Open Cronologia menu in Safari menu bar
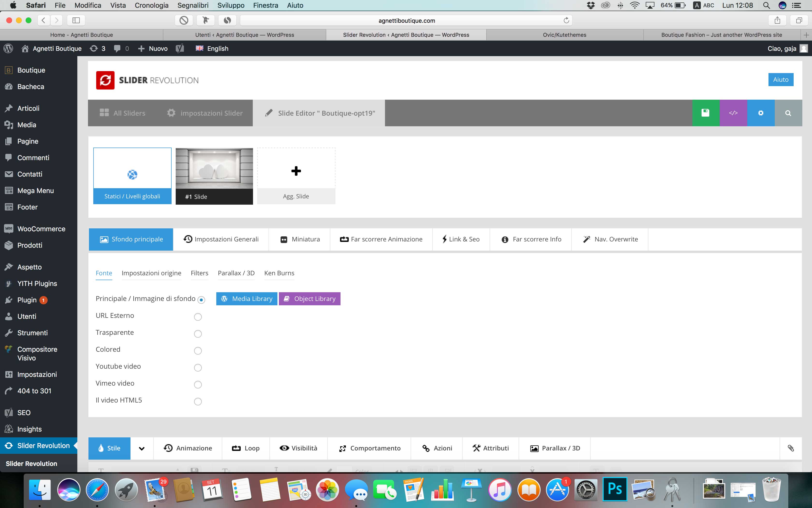Screen dimensions: 812x508 pos(151,5)
